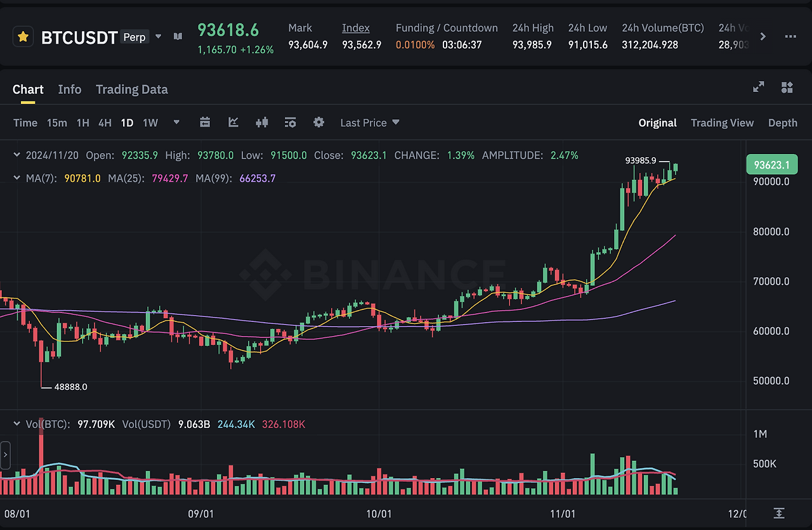This screenshot has height=530, width=812.
Task: Open the technical indicators panel
Action: point(262,122)
